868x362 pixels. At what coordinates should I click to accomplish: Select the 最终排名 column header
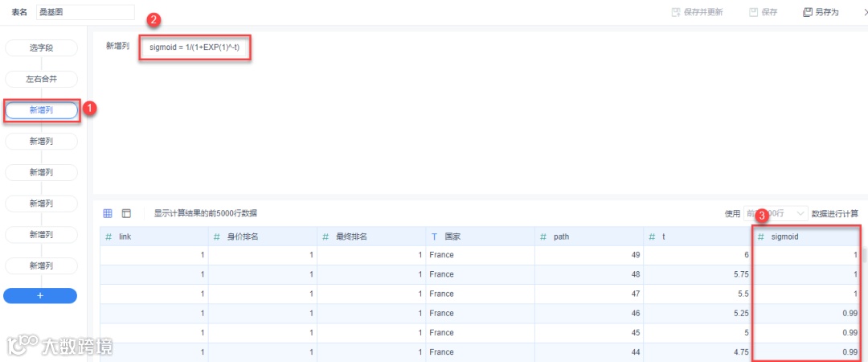[x=371, y=237]
